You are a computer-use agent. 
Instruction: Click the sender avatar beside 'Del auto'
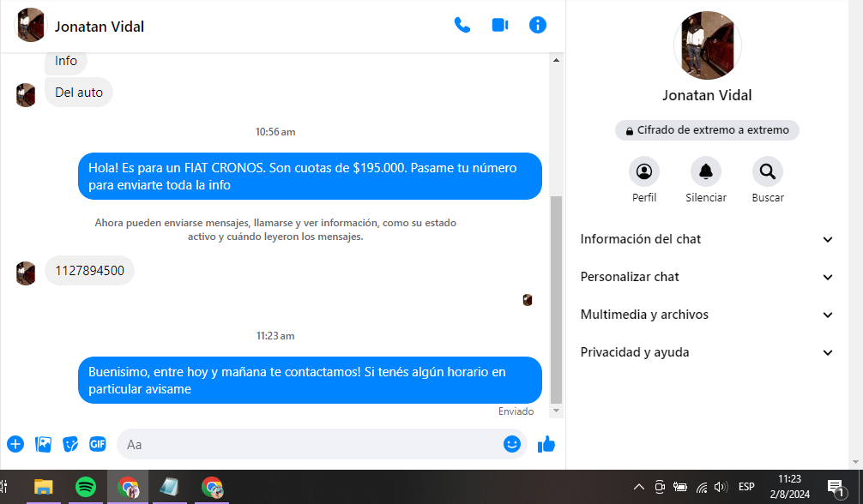tap(26, 95)
